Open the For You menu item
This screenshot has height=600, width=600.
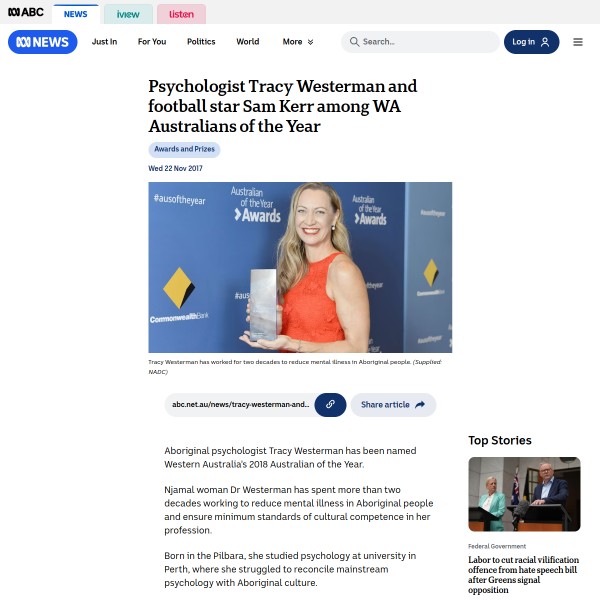point(152,42)
